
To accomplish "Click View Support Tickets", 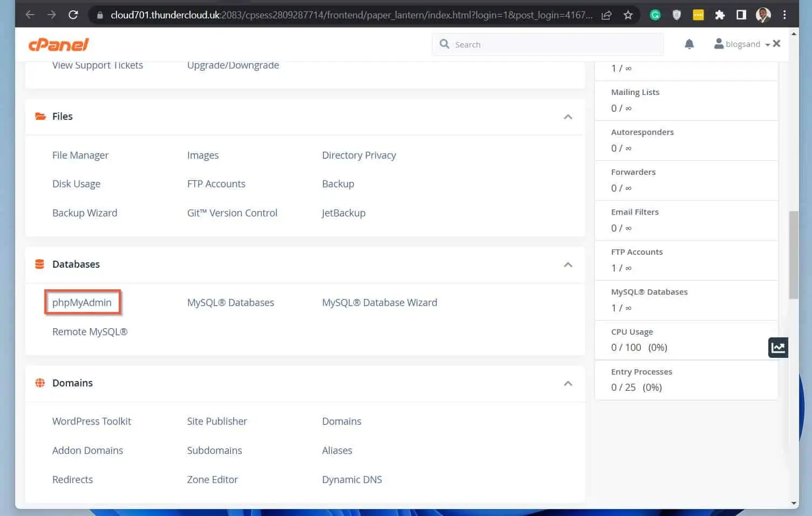I will 98,65.
